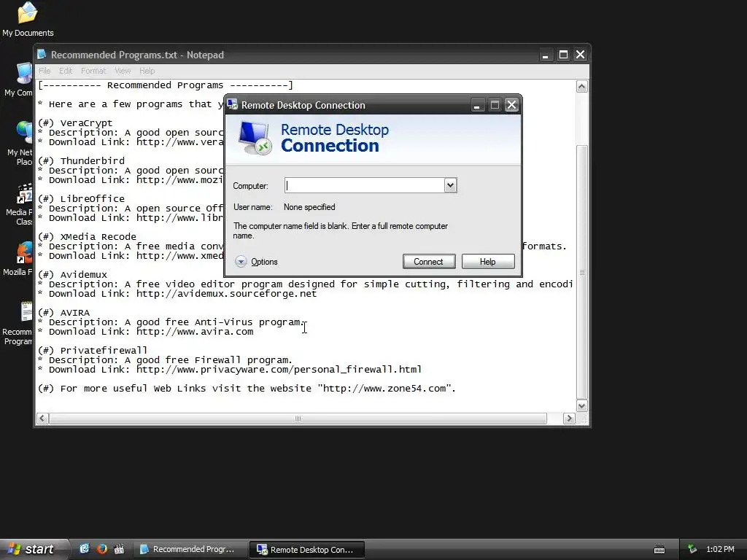
Task: Click the taskbar clock showing 1:02 PM
Action: (x=720, y=549)
